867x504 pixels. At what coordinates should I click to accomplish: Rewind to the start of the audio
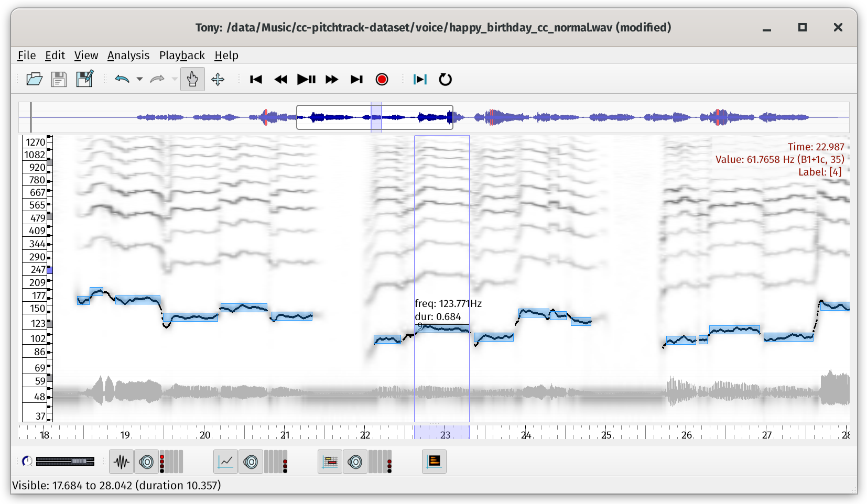tap(256, 79)
